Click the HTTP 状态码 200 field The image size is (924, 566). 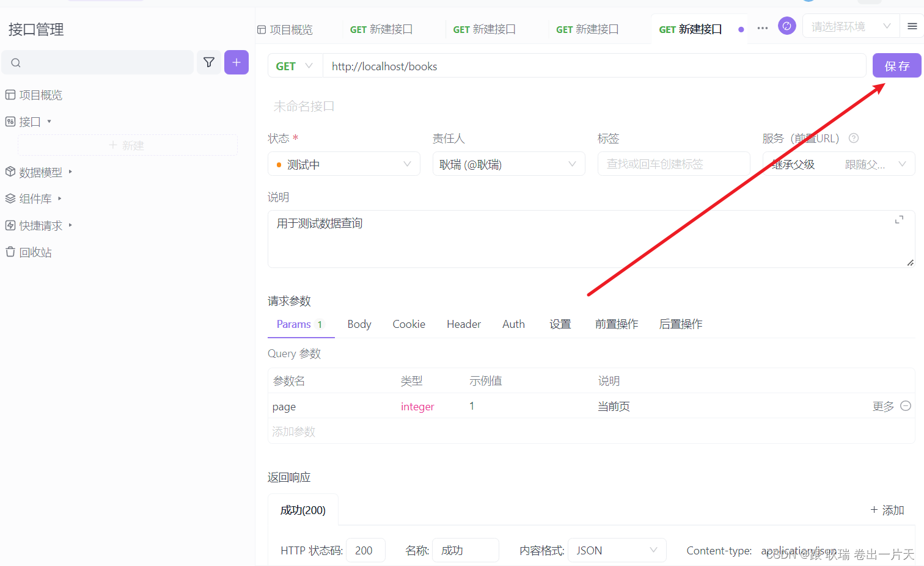click(x=365, y=551)
